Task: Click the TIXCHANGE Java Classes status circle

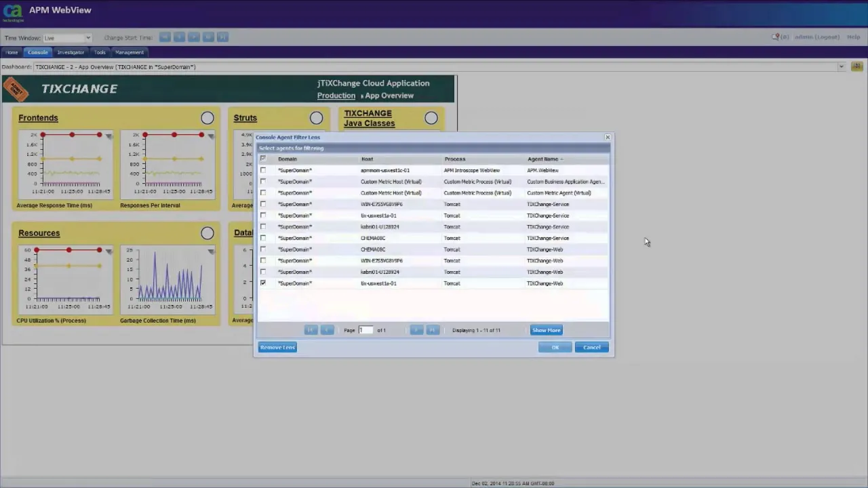Action: pos(431,118)
